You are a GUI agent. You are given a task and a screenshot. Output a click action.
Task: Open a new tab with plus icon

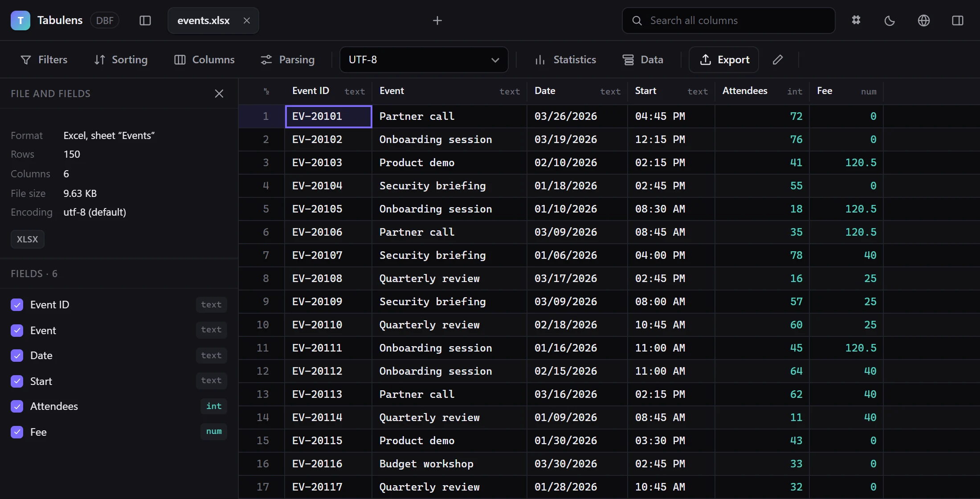pyautogui.click(x=437, y=20)
